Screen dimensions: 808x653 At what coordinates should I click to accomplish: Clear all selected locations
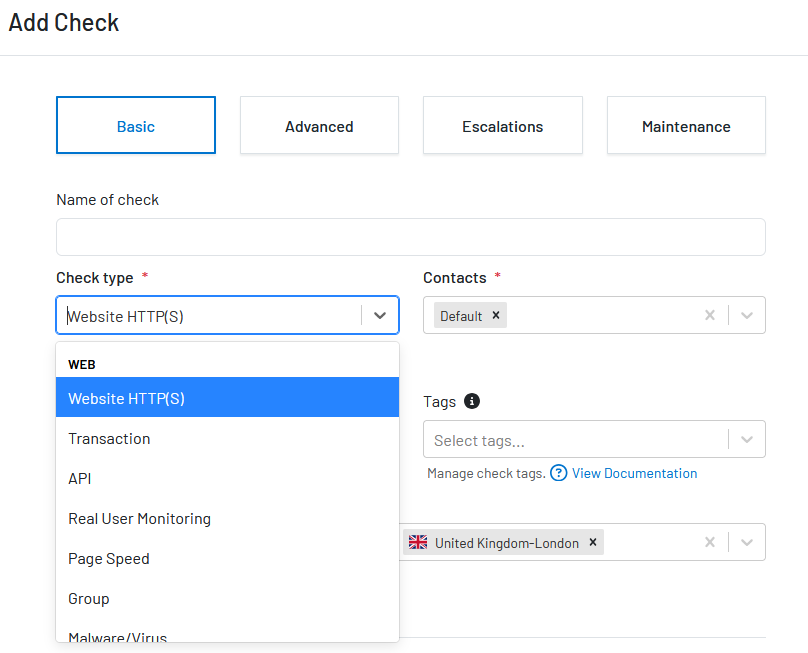(x=710, y=542)
